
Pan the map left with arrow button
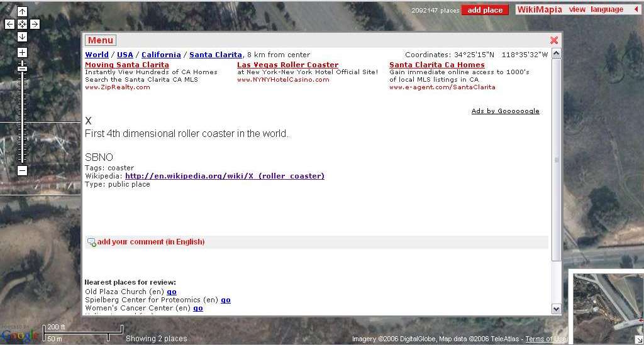click(9, 25)
